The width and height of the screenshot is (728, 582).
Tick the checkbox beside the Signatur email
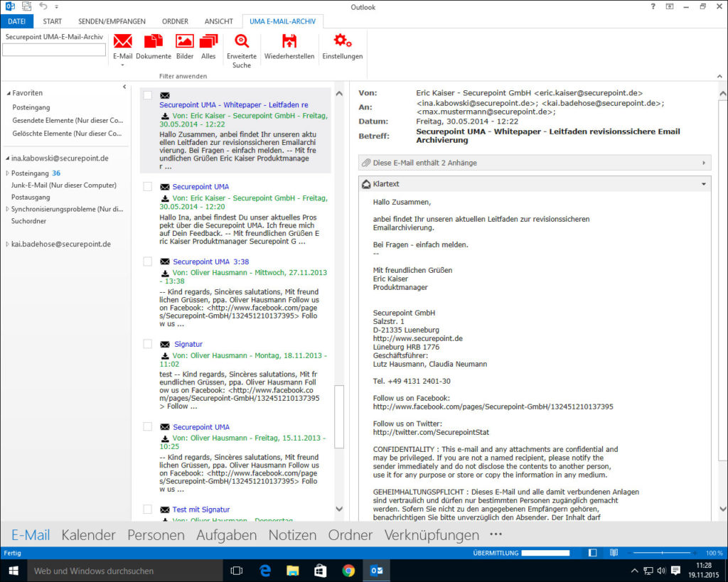tap(148, 344)
